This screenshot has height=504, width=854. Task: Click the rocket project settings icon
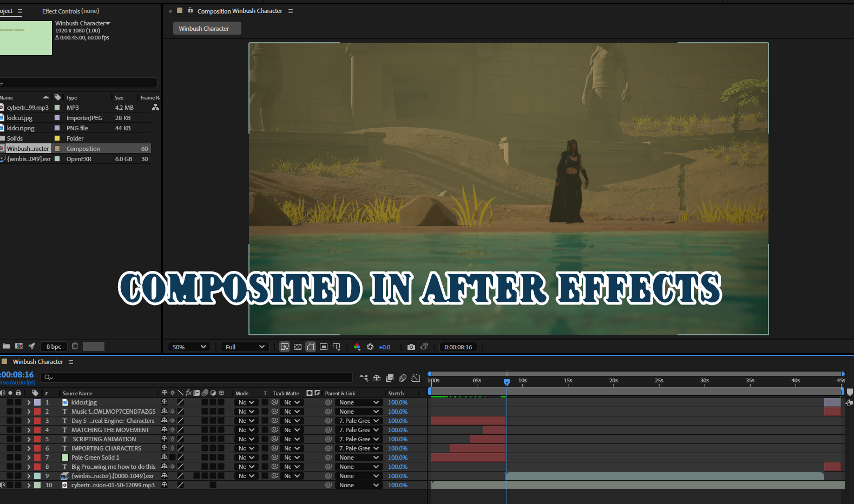pyautogui.click(x=32, y=346)
